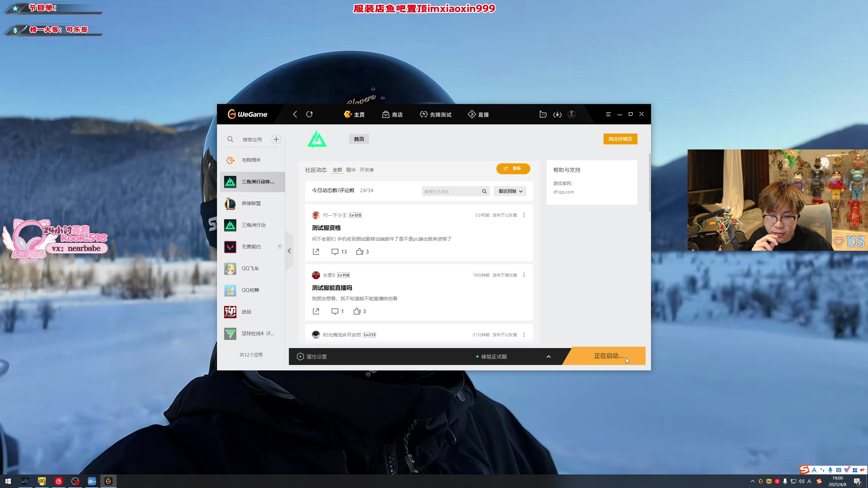Open the WeGame hamburger menu
The height and width of the screenshot is (488, 868).
point(608,114)
